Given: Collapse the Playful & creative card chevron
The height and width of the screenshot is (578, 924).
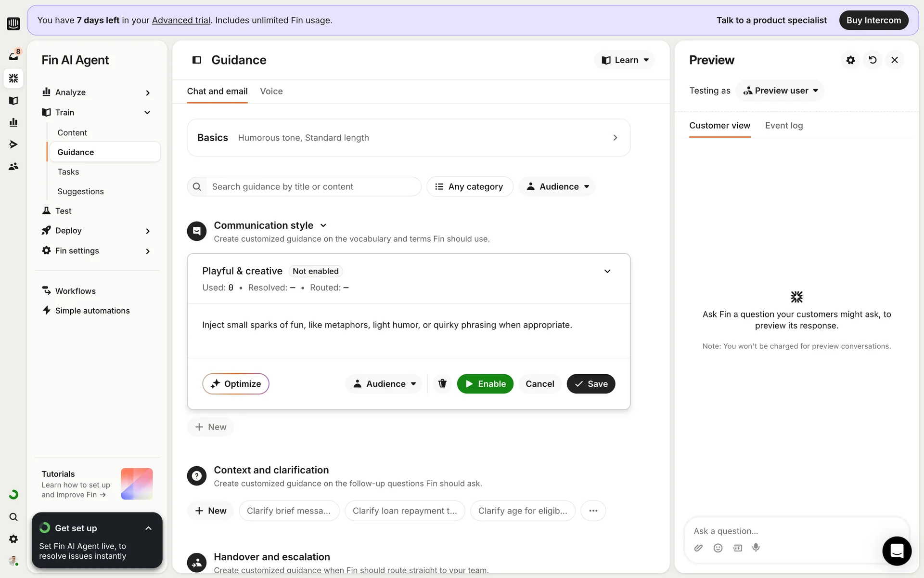Looking at the screenshot, I should click(607, 271).
